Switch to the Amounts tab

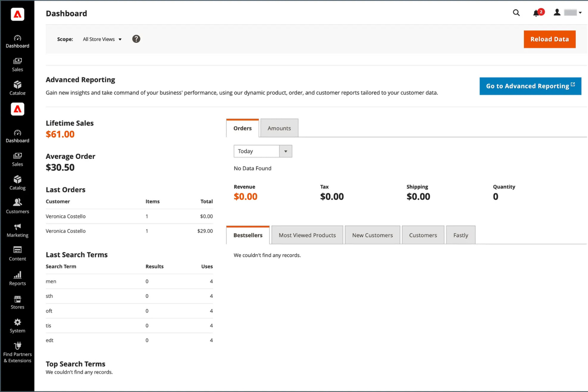pyautogui.click(x=279, y=128)
